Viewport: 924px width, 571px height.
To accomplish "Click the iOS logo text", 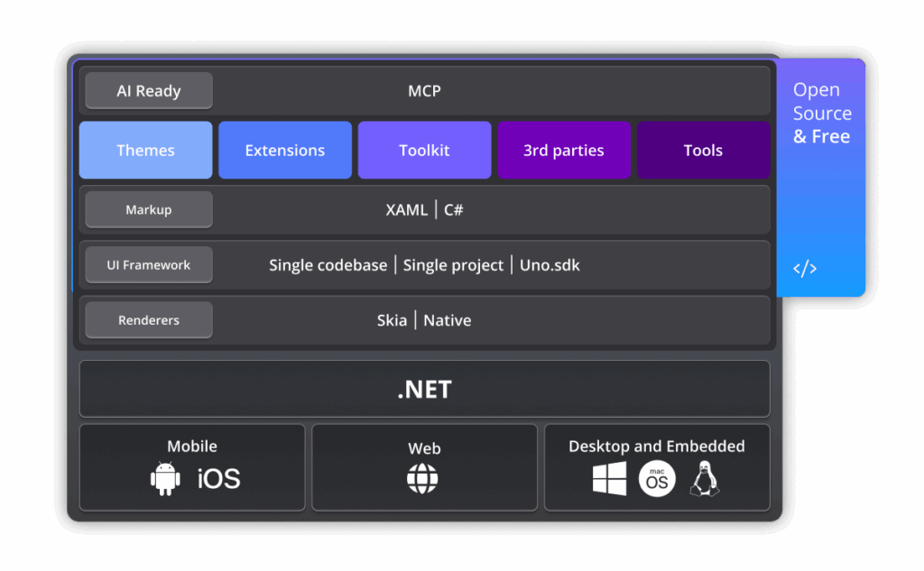I will tap(219, 478).
